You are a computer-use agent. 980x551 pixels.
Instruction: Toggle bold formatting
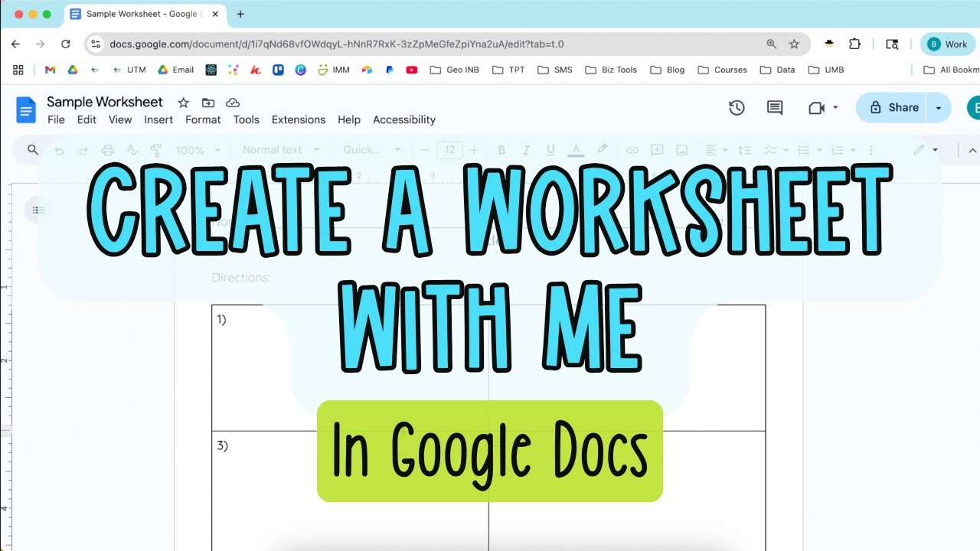click(x=501, y=150)
